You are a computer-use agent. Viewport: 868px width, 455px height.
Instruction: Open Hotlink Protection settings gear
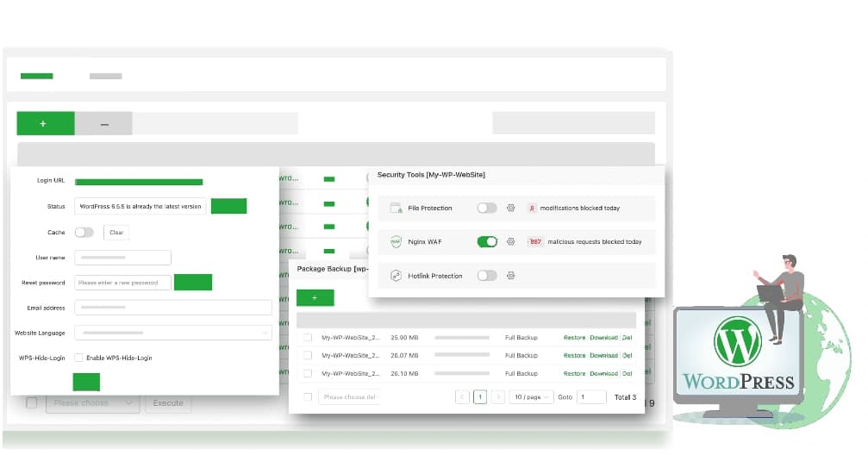tap(510, 276)
